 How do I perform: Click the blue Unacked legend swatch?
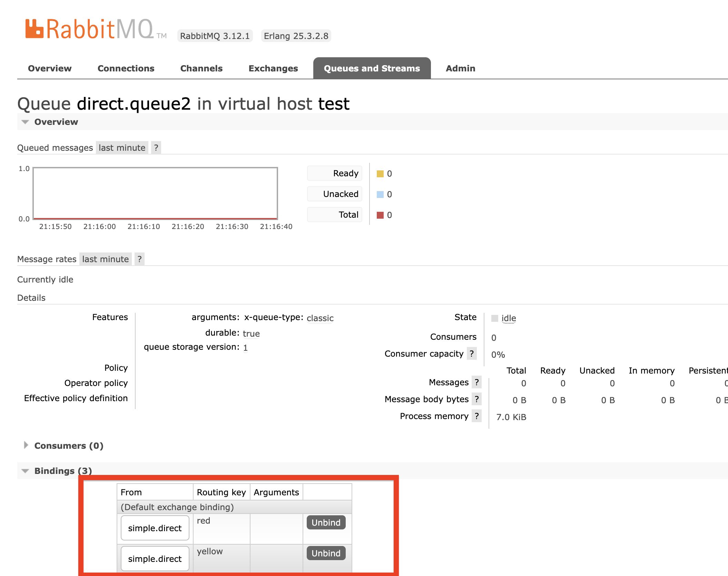[x=380, y=194]
